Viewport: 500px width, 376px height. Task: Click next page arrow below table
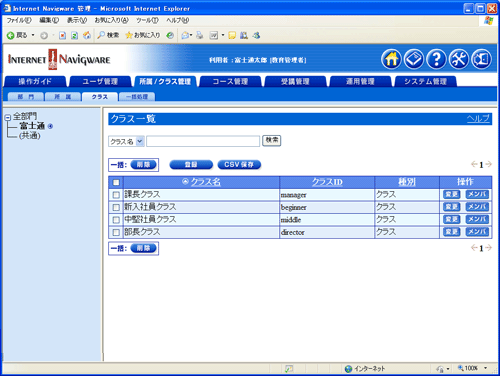click(488, 248)
